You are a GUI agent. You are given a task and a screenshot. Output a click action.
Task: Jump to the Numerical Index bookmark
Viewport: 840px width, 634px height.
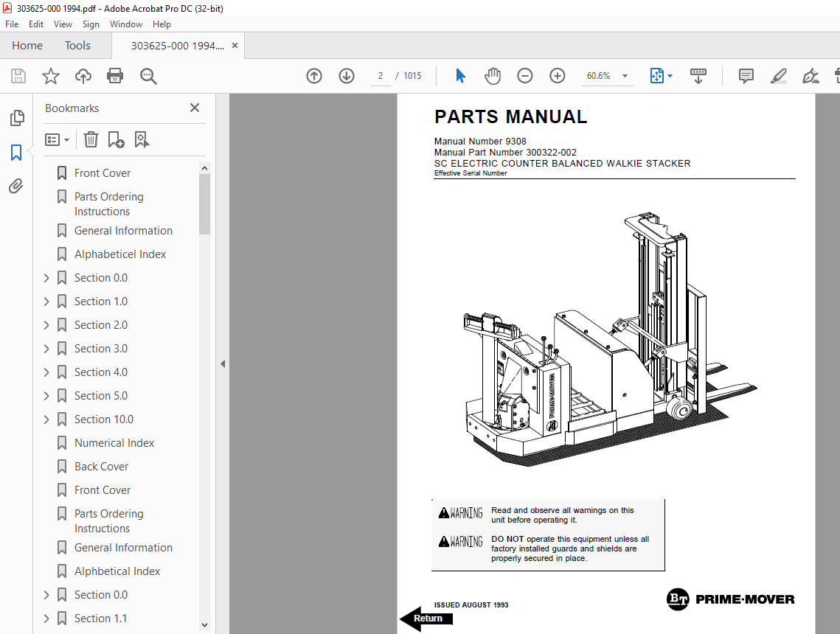(114, 443)
